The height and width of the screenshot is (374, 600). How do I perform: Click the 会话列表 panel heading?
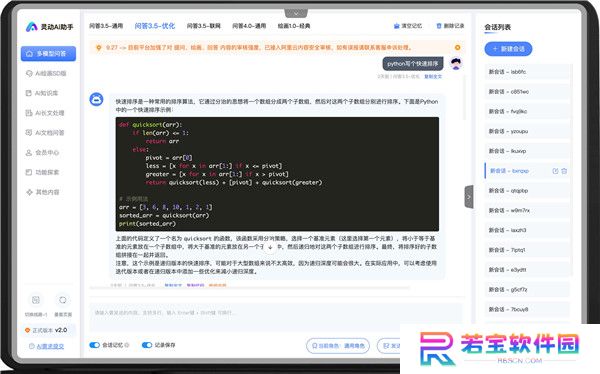pyautogui.click(x=497, y=27)
